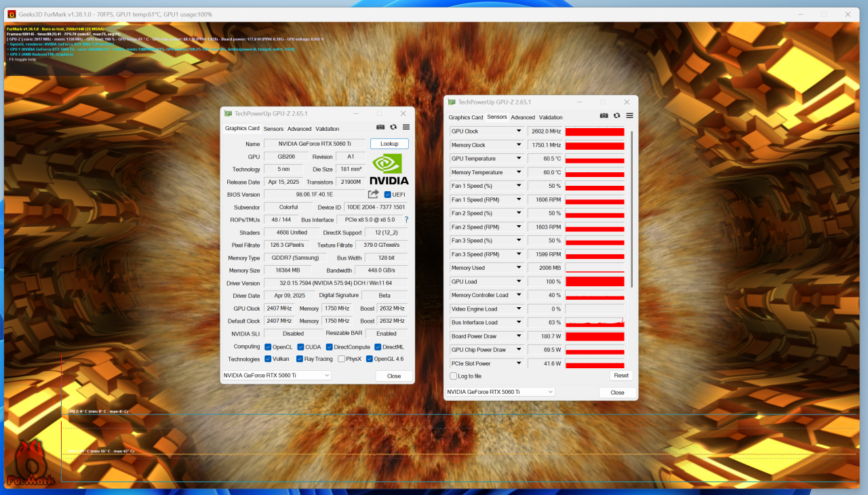Open the Bus Interface Load dropdown
Image resolution: width=868 pixels, height=495 pixels.
click(519, 323)
